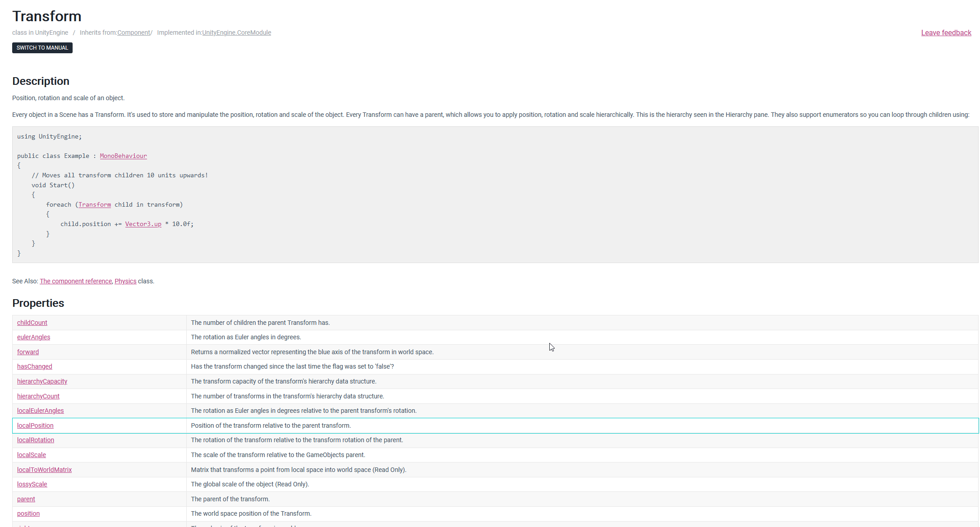Open the hierarchyCapacity property

42,381
